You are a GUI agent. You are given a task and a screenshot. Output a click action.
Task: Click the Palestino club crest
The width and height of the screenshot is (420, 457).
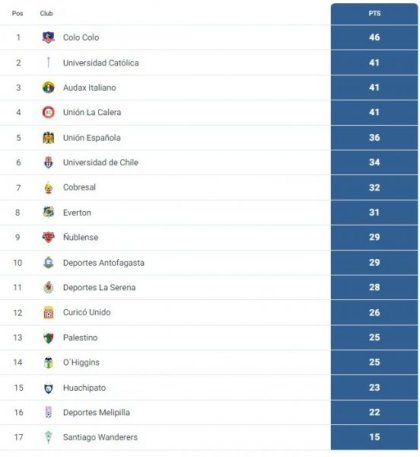tap(48, 337)
